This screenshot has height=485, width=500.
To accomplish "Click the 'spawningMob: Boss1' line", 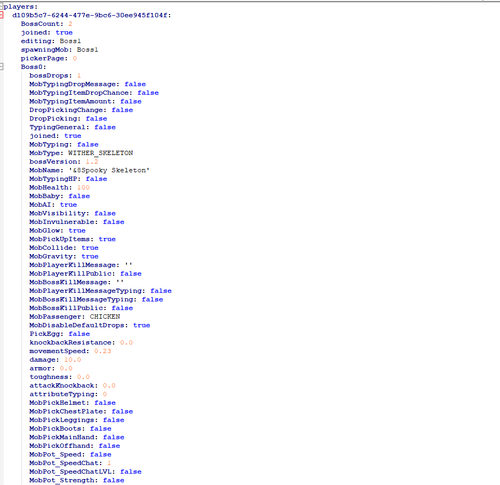I will [59, 50].
